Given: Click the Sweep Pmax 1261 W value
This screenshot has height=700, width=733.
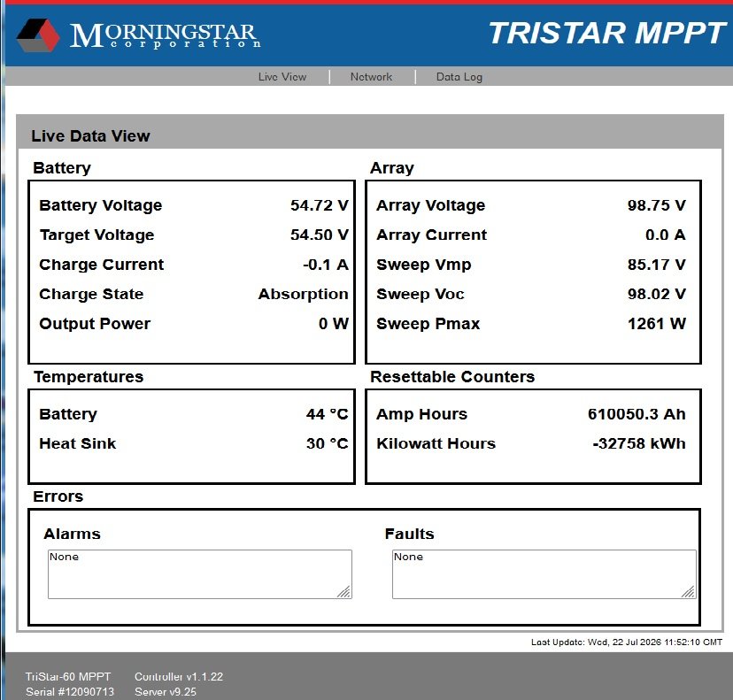Looking at the screenshot, I should tap(656, 323).
